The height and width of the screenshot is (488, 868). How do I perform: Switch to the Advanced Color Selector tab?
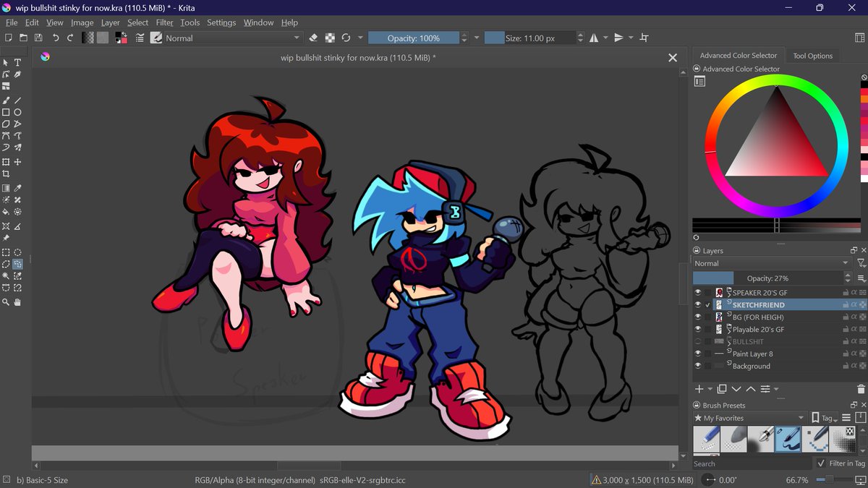[738, 56]
